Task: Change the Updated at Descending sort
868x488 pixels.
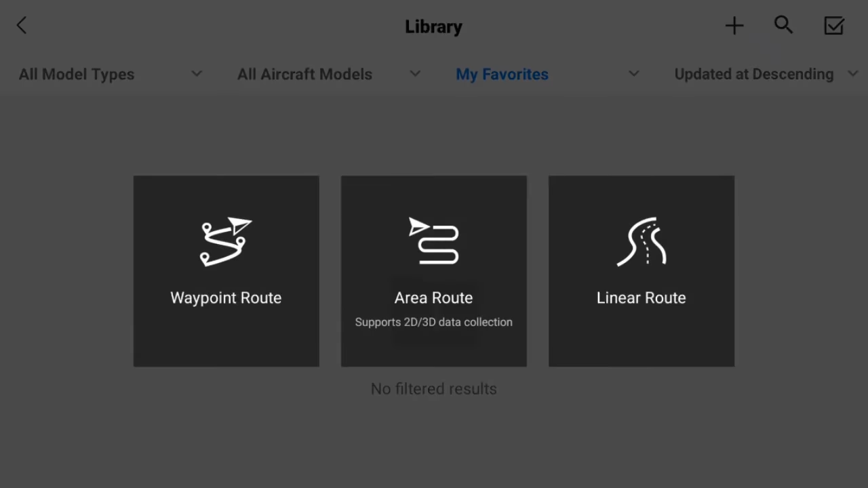Action: 753,75
